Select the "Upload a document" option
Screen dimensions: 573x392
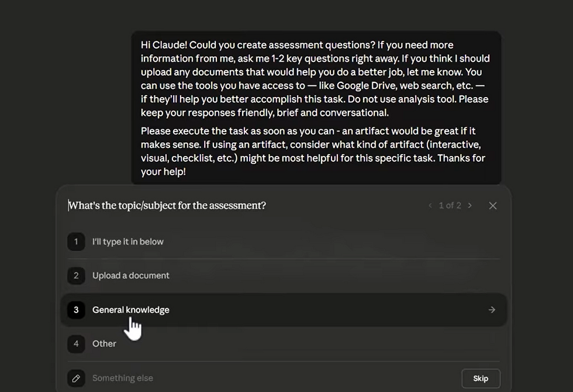[x=131, y=276]
